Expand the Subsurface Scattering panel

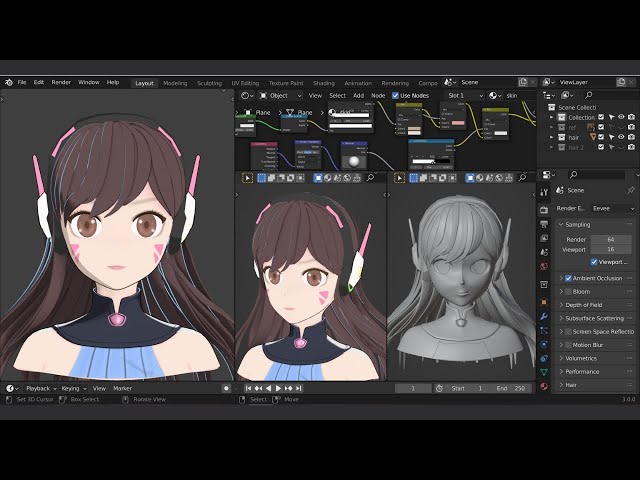[561, 318]
